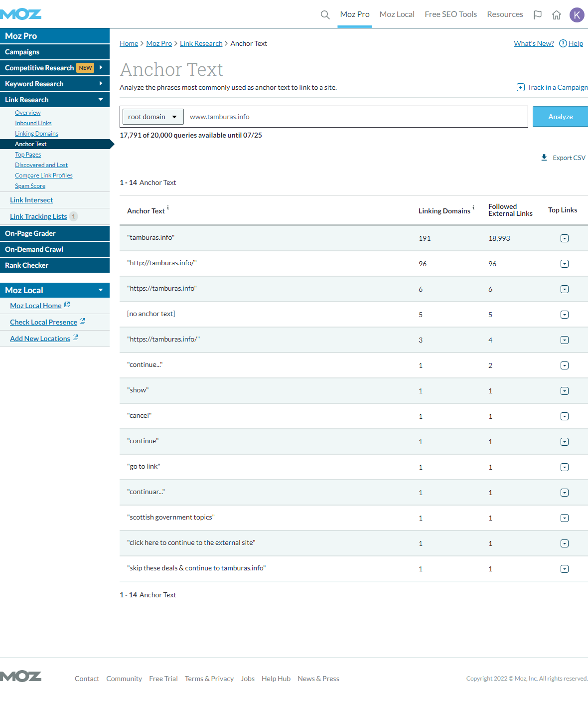The height and width of the screenshot is (704, 588).
Task: Open the Moz Local top navigation tab
Action: [397, 14]
